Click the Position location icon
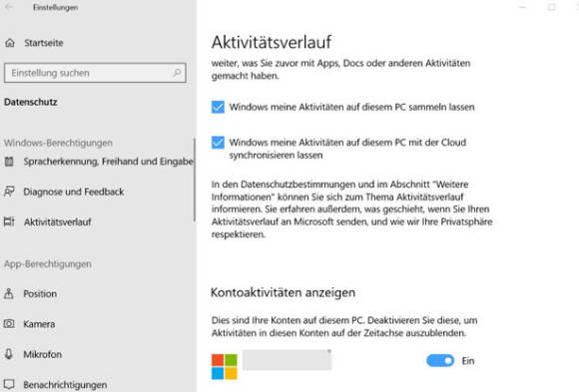Image resolution: width=579 pixels, height=392 pixels. 9,293
